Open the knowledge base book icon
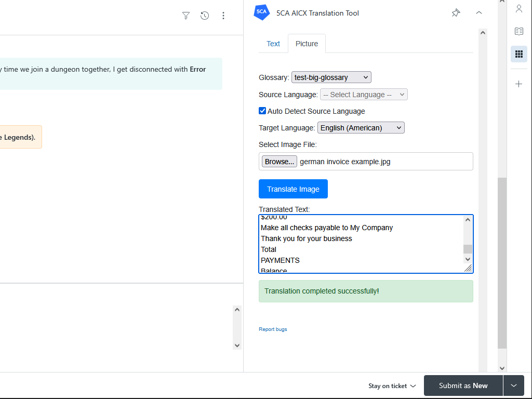 pyautogui.click(x=518, y=31)
